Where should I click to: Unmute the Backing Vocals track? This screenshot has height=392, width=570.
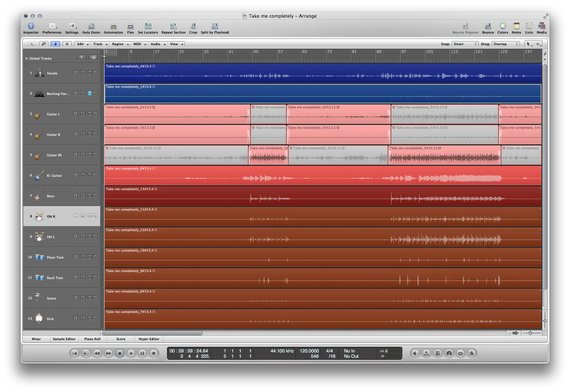[90, 94]
